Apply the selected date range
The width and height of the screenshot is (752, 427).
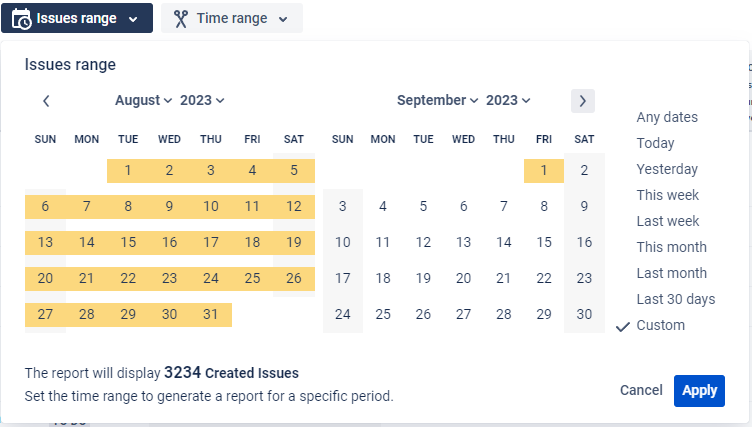pos(699,390)
